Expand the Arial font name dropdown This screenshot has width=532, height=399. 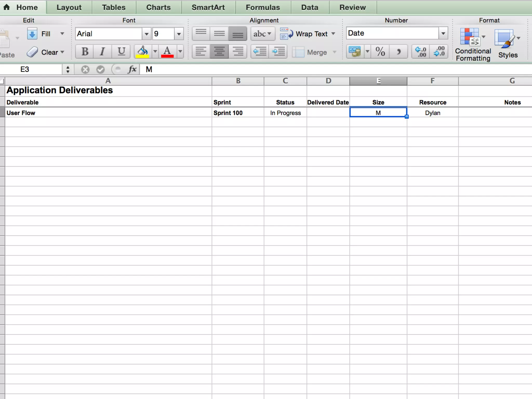pos(147,34)
